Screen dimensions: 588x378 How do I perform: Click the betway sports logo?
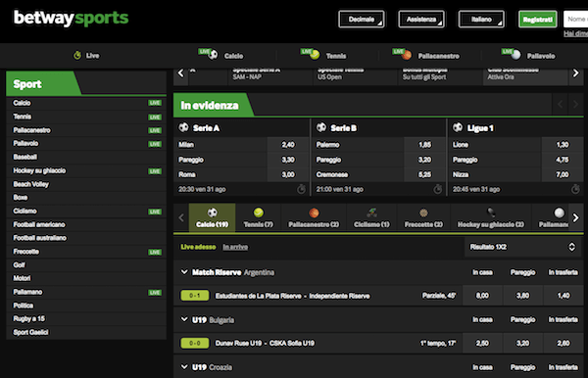[71, 18]
